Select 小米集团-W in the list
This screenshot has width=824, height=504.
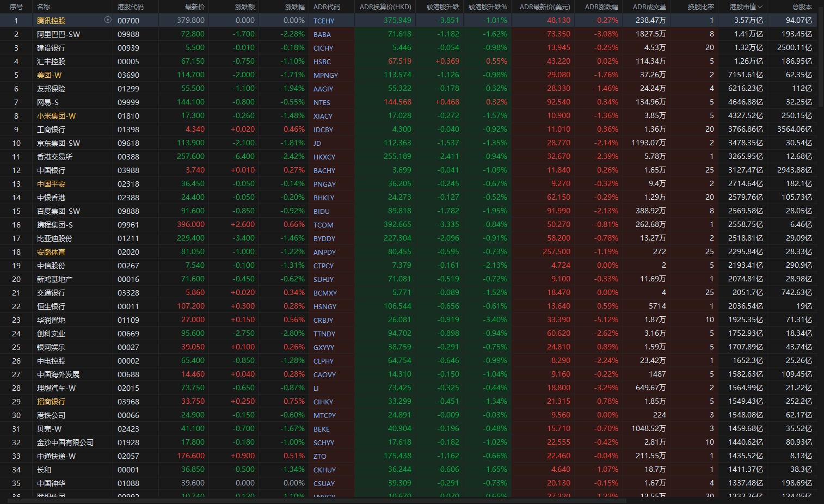coord(56,116)
